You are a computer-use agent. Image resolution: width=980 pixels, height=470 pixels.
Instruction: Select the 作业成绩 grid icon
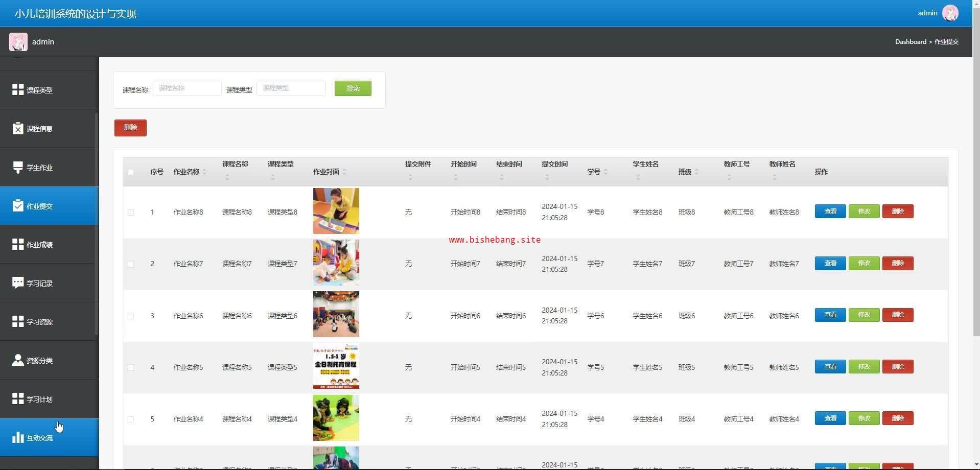click(18, 244)
